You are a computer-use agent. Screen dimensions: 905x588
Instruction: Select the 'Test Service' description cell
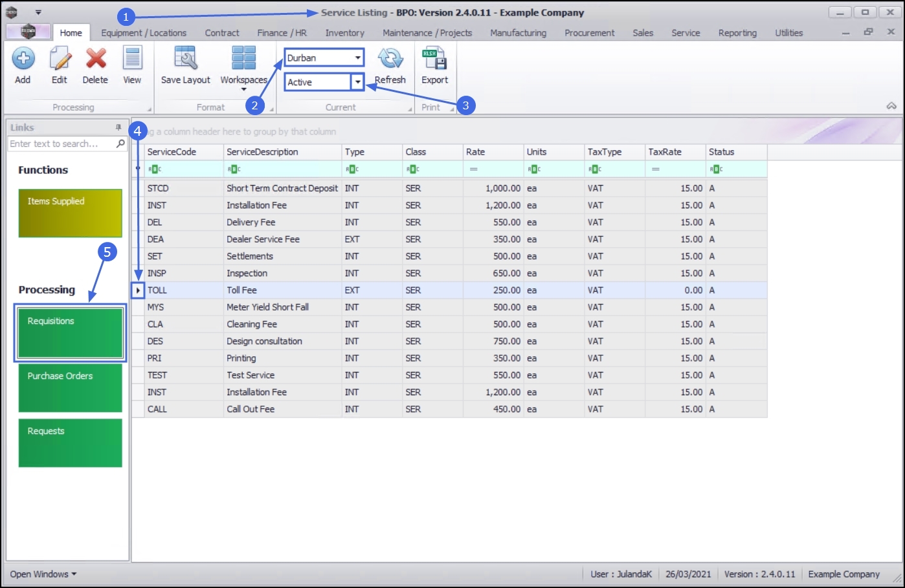[x=283, y=375]
